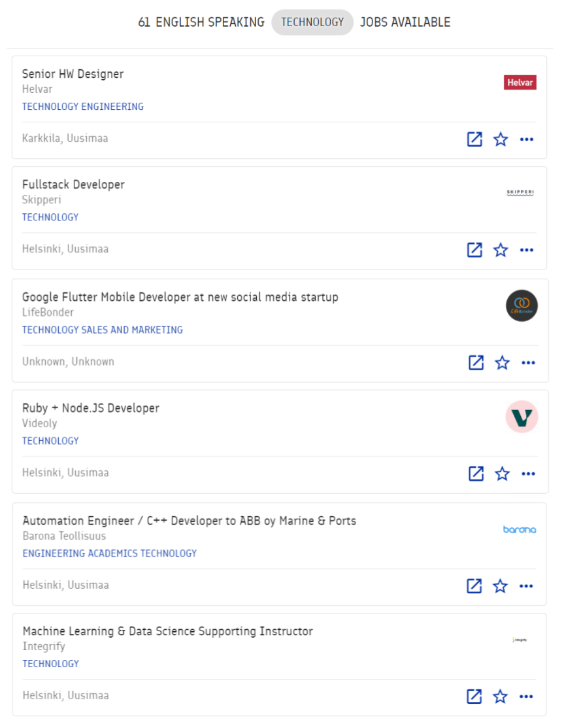This screenshot has height=728, width=564.
Task: Click the Helvar company logo
Action: (520, 82)
